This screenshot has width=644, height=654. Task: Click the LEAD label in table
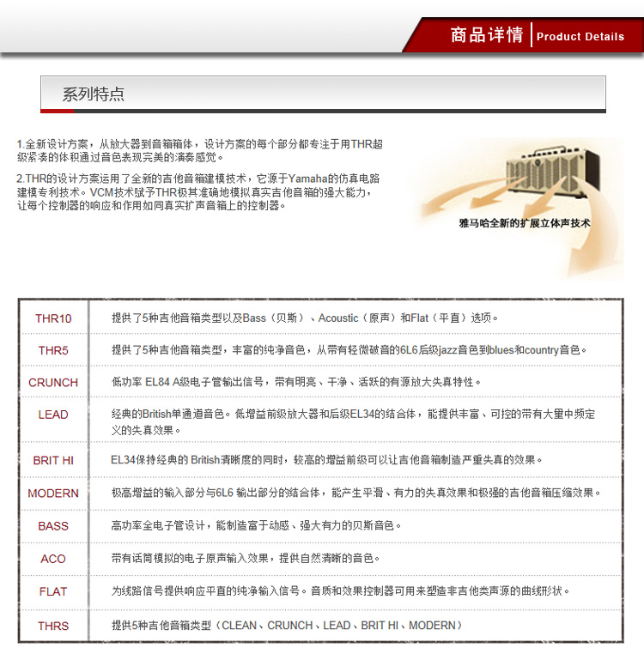53,415
